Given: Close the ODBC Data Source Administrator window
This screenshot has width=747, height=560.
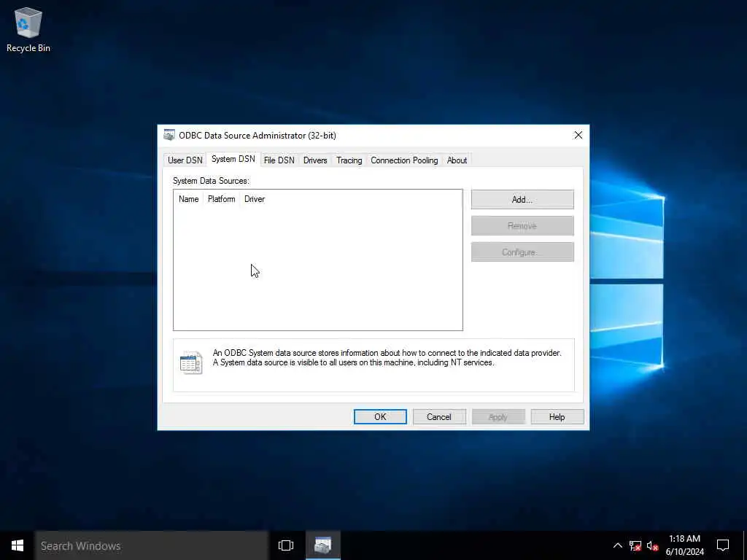Looking at the screenshot, I should click(x=578, y=135).
